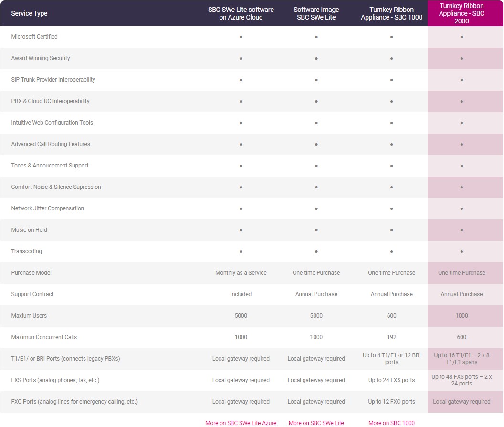Select the Maxium Users row label
Screen dimensions: 504x427
29,316
